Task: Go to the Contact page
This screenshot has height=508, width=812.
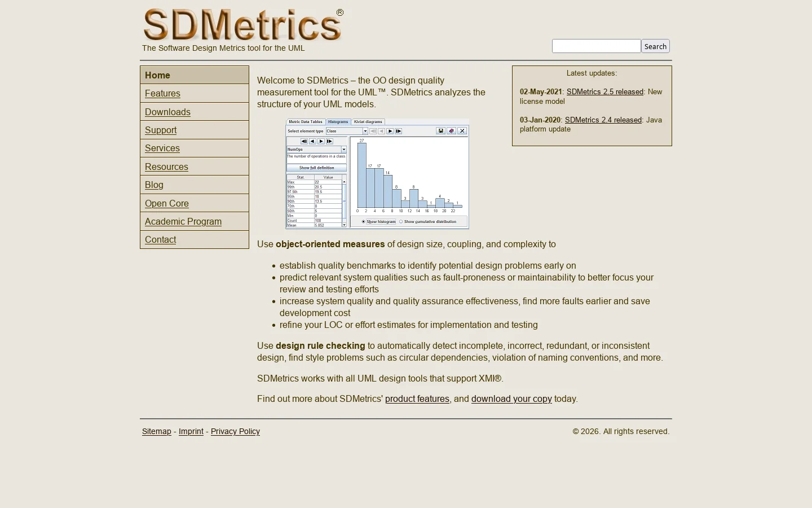Action: [160, 240]
